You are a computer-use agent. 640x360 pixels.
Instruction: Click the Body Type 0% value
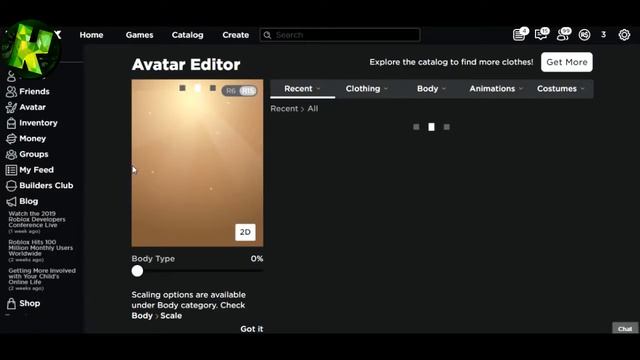point(257,259)
